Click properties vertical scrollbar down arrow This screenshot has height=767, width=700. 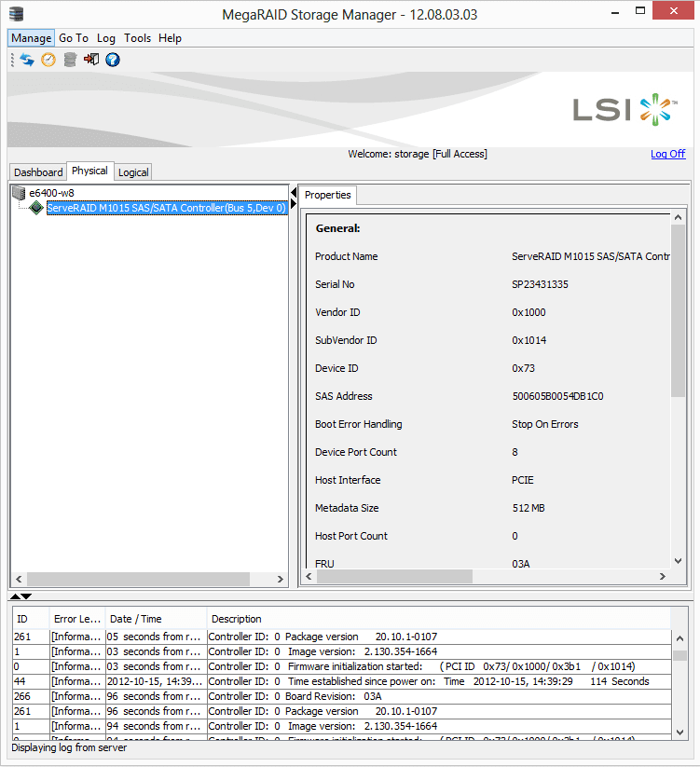678,561
